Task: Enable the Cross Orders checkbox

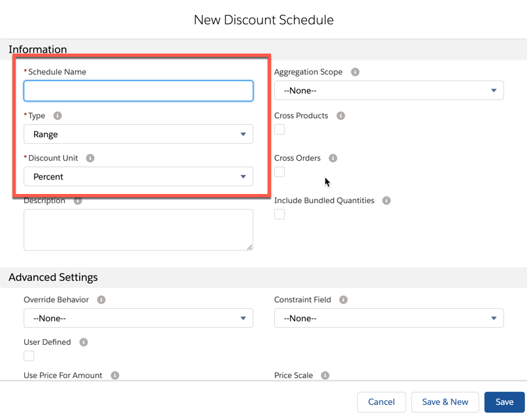Action: [x=279, y=172]
